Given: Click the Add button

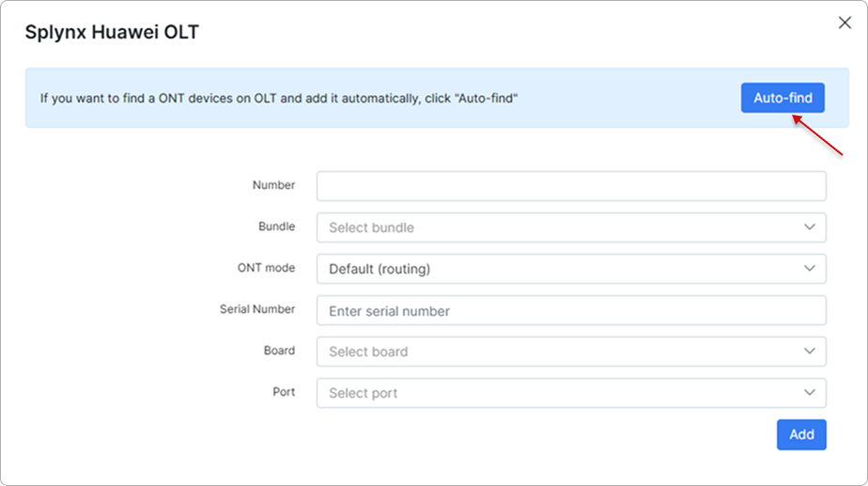Looking at the screenshot, I should coord(801,434).
